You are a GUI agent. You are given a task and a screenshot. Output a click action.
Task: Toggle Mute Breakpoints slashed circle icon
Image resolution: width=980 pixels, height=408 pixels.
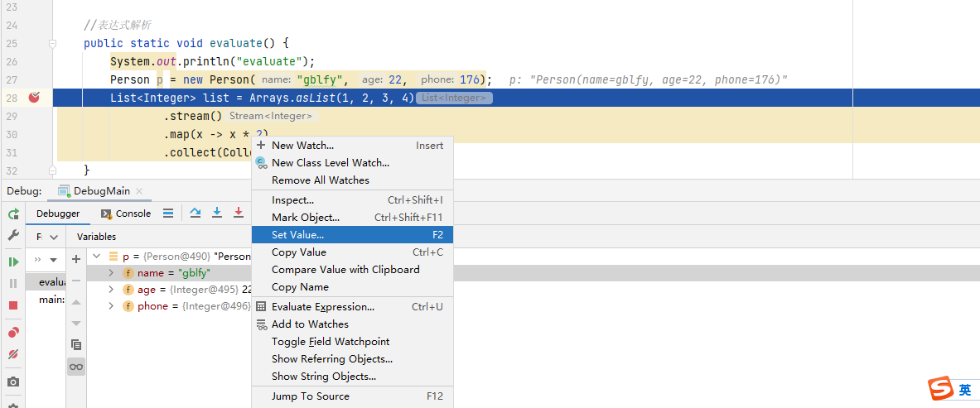point(13,354)
